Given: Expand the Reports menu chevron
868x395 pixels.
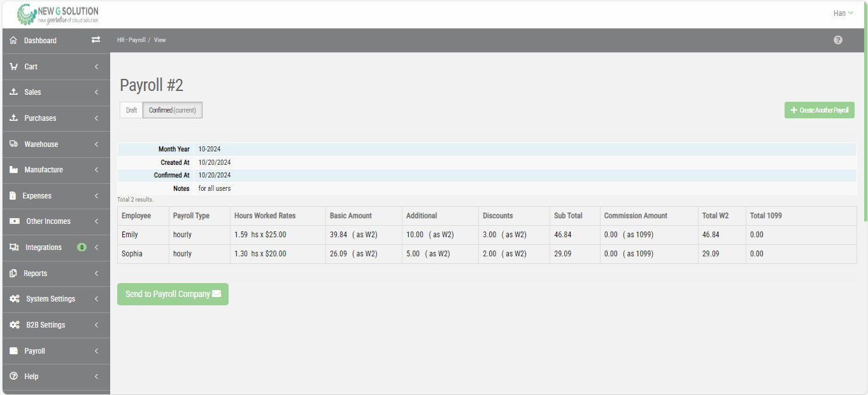Looking at the screenshot, I should [96, 274].
